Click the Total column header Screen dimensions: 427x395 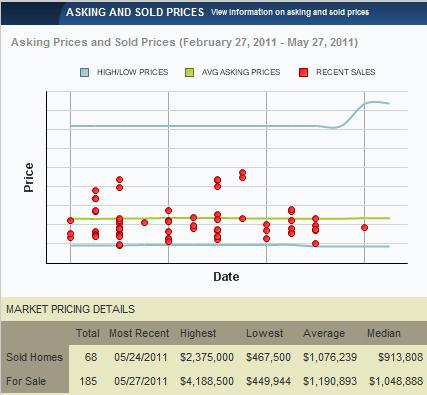click(x=88, y=333)
